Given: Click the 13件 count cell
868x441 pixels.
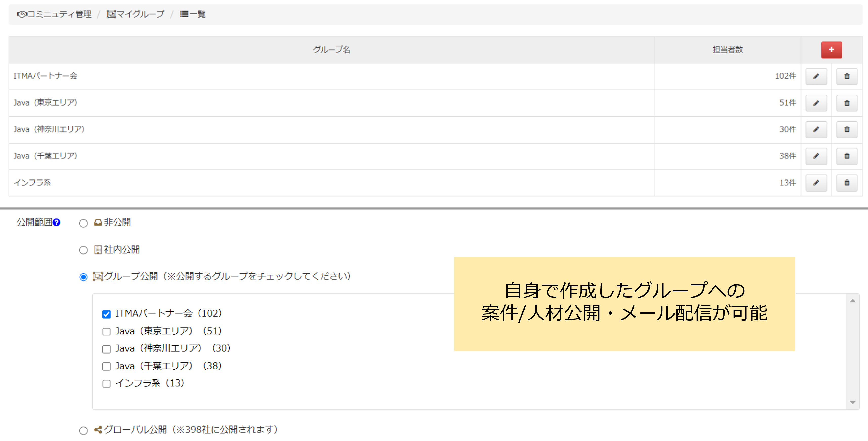Looking at the screenshot, I should (728, 183).
